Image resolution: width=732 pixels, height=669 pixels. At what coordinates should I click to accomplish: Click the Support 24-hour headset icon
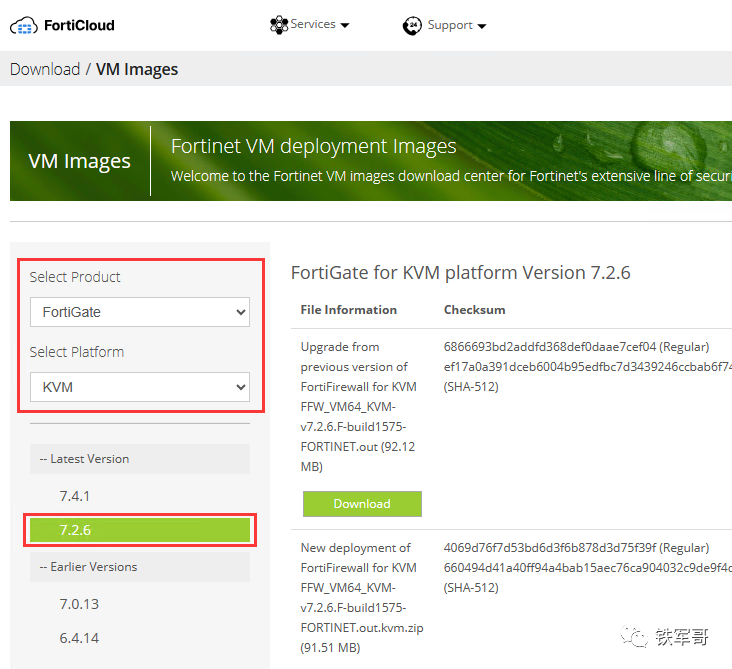tap(412, 25)
